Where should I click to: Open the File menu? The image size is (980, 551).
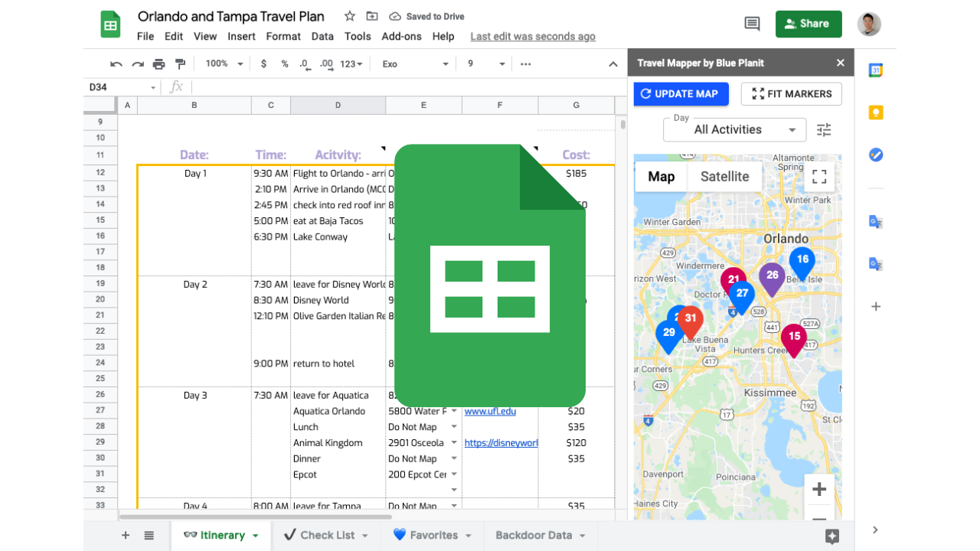click(x=145, y=36)
